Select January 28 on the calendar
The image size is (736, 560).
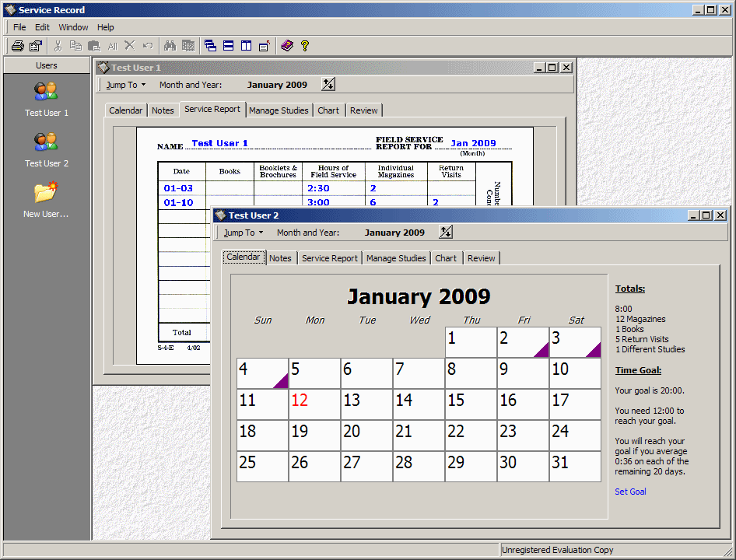419,466
